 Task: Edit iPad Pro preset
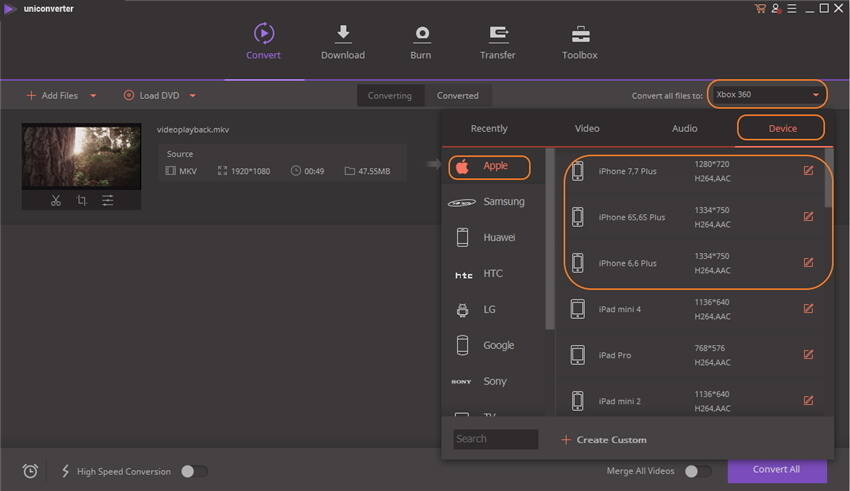pos(808,355)
